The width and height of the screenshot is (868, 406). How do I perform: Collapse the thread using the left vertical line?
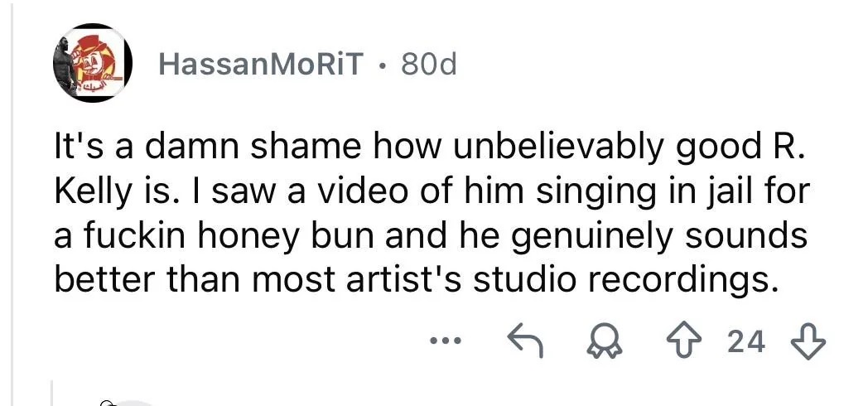[12, 203]
